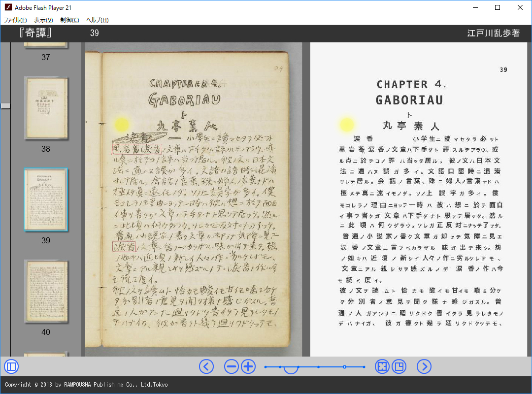Click the typed 丸亭素人 line
This screenshot has width=532, height=394.
point(411,126)
